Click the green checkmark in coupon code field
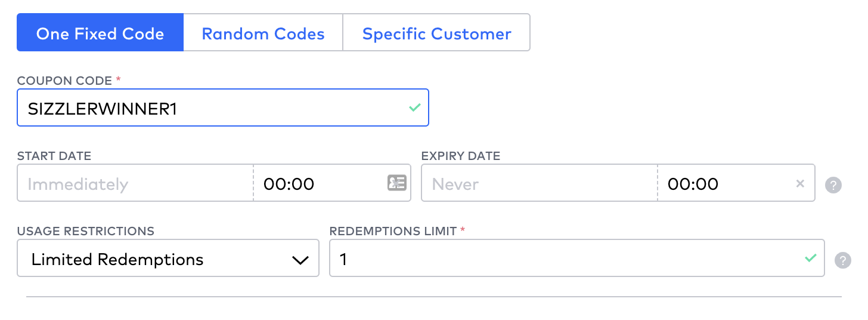 (x=415, y=107)
